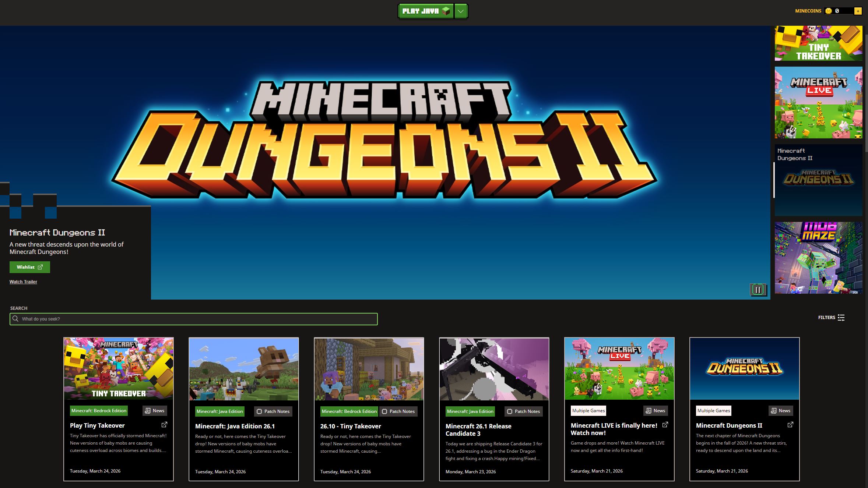Click the Minecoins coin icon
The image size is (868, 488).
click(x=828, y=11)
